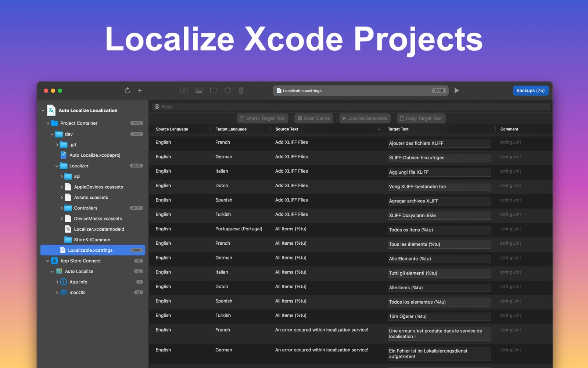This screenshot has width=588, height=368.
Task: Click the App Store Connect icon
Action: [x=54, y=261]
